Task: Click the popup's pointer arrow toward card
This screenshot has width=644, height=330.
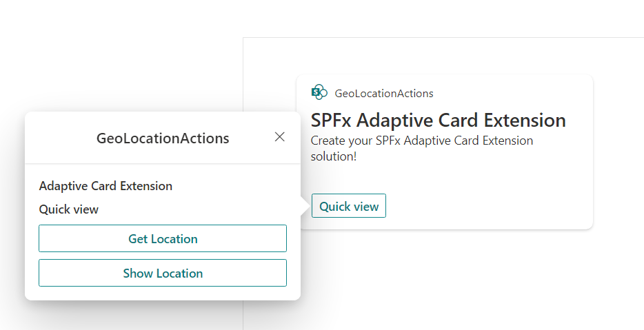Action: click(x=304, y=206)
